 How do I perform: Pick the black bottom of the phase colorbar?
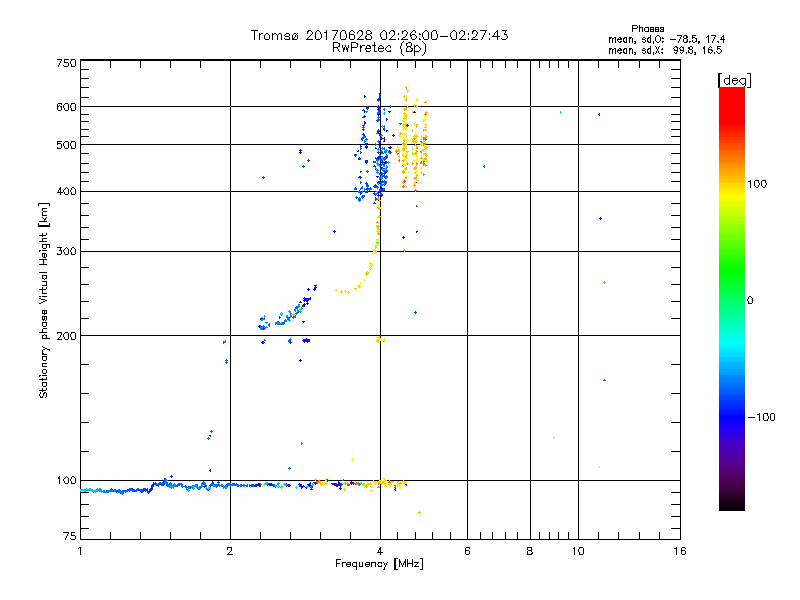pyautogui.click(x=732, y=503)
